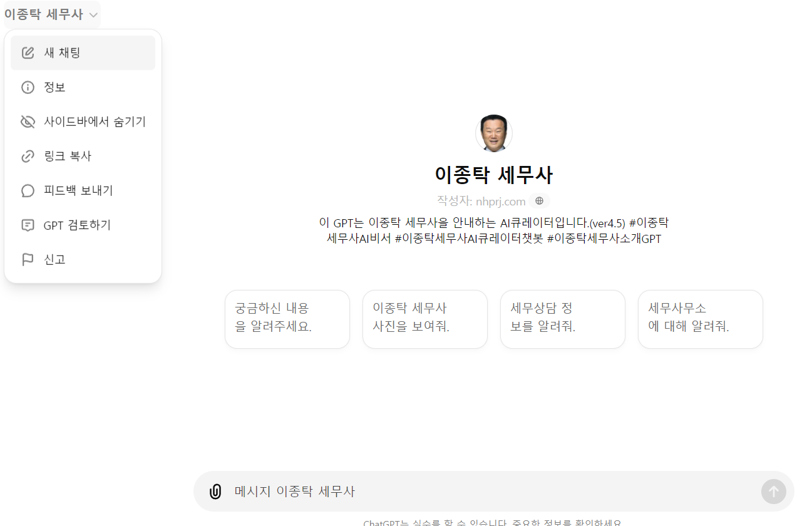Viewport: 812px width, 526px height.
Task: Click the speech bubble feedback icon
Action: pos(28,190)
